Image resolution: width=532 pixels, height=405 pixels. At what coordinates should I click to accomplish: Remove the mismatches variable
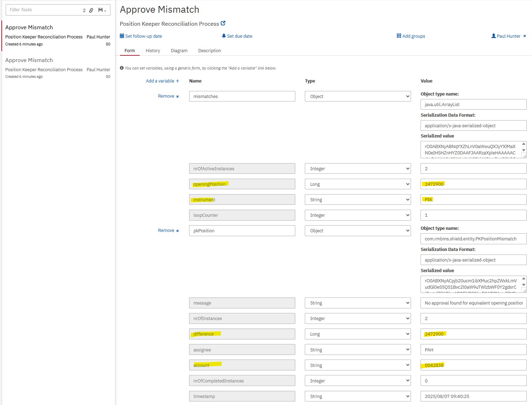[x=168, y=96]
